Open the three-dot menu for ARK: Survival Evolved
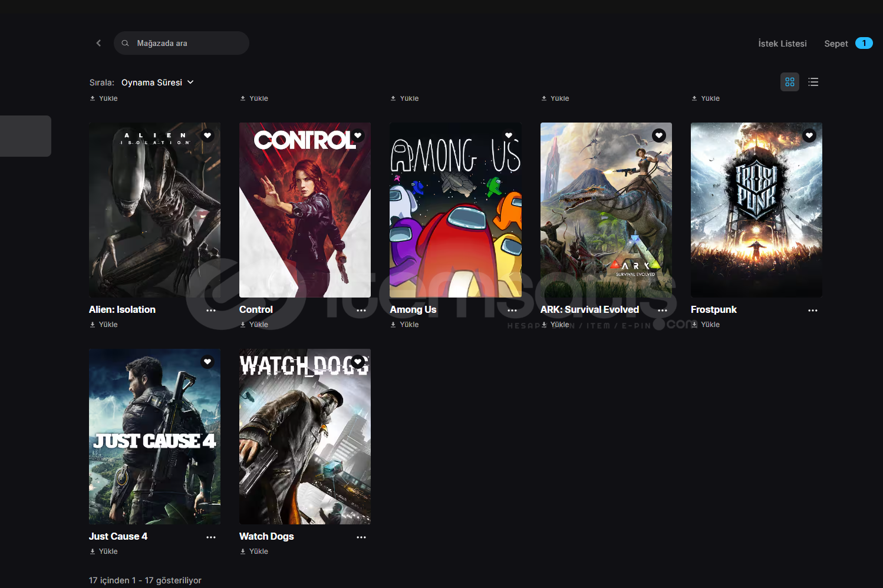The height and width of the screenshot is (588, 883). pos(663,310)
